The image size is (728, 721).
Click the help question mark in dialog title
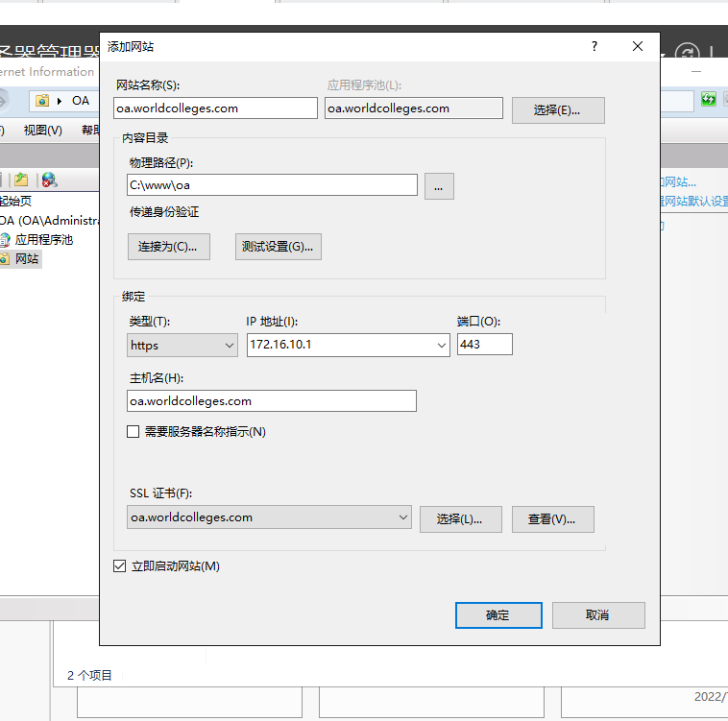click(x=595, y=46)
